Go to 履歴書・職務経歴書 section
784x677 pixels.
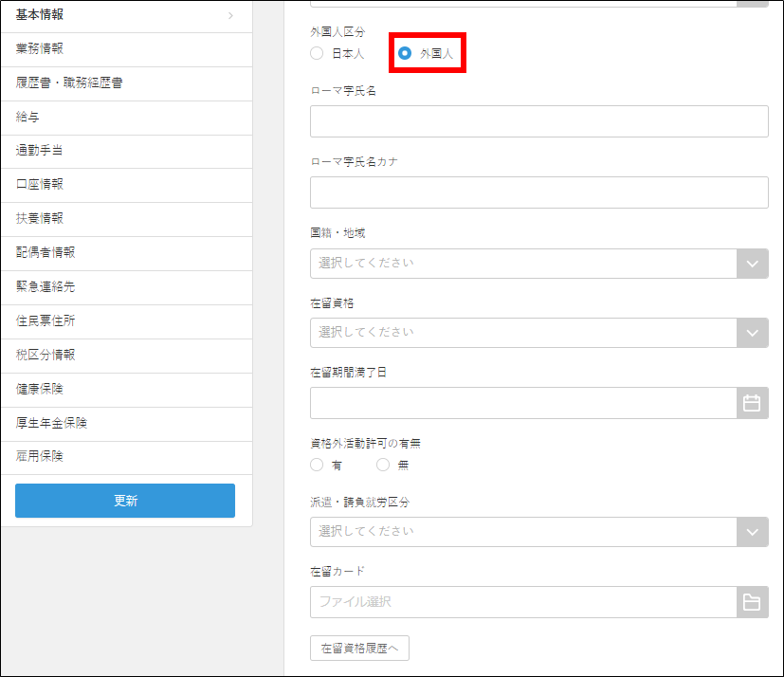pos(126,82)
